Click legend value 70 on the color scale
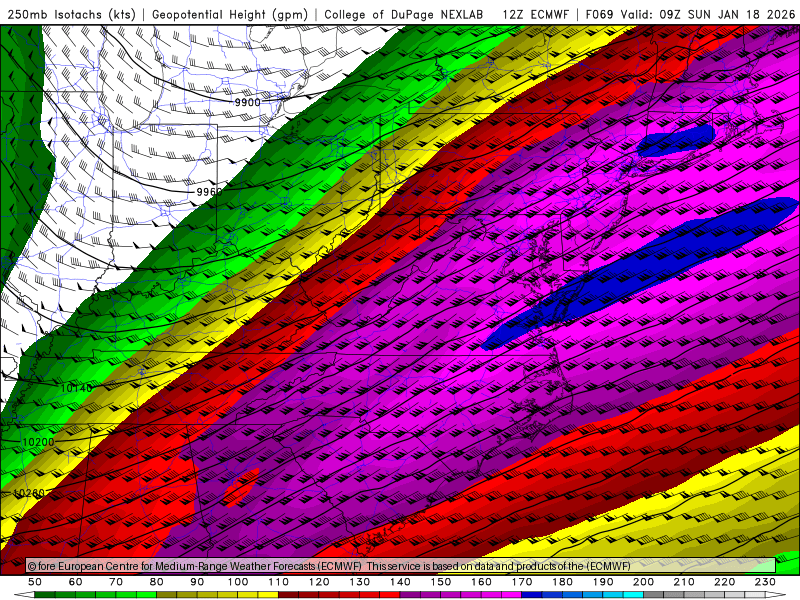800x600 pixels. coord(116,582)
